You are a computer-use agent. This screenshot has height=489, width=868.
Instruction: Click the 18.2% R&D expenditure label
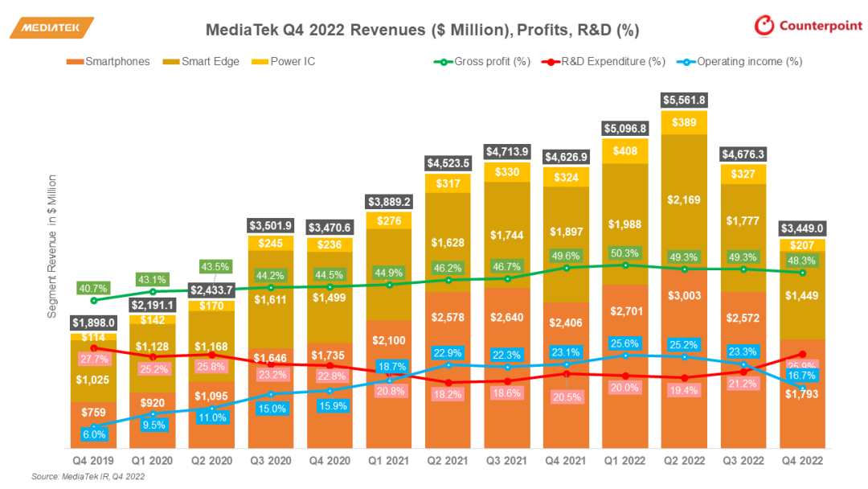click(x=448, y=394)
